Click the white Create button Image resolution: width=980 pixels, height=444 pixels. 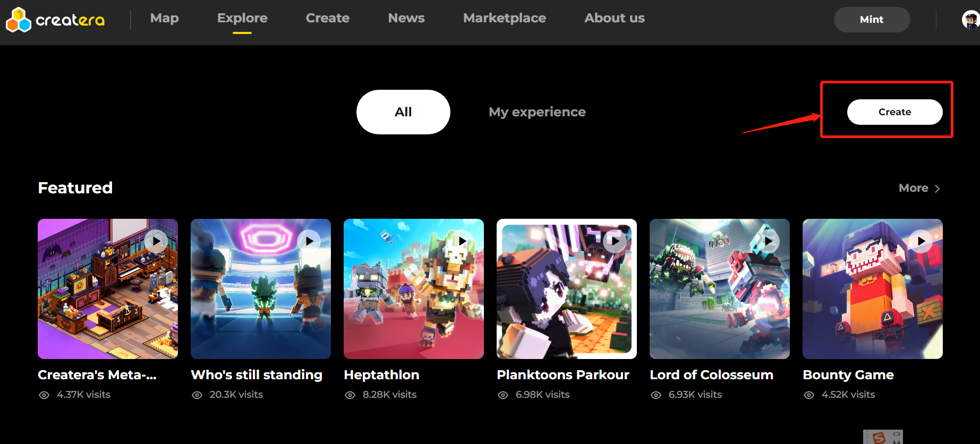point(894,112)
